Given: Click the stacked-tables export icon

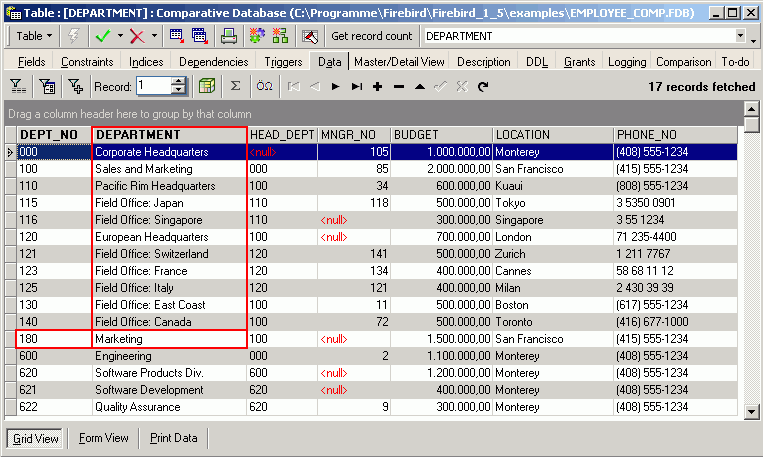Looking at the screenshot, I should pos(199,36).
